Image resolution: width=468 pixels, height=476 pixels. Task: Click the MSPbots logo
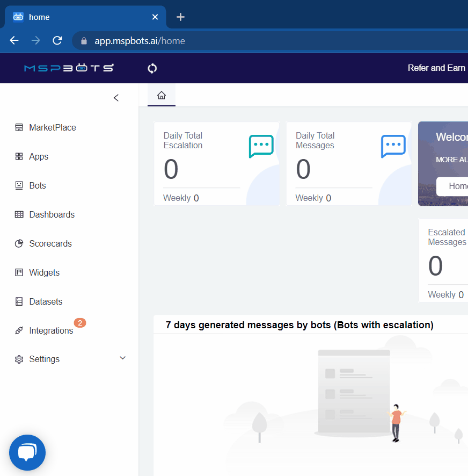69,68
